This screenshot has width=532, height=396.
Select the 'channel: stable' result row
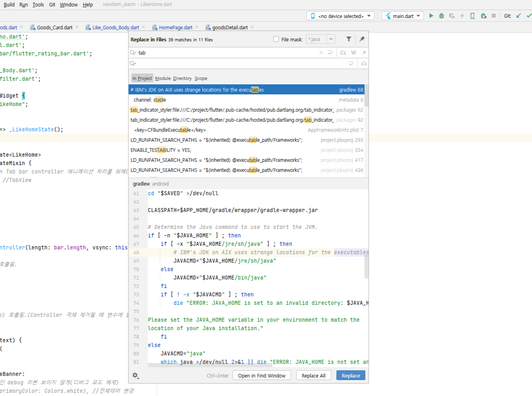[x=246, y=100]
